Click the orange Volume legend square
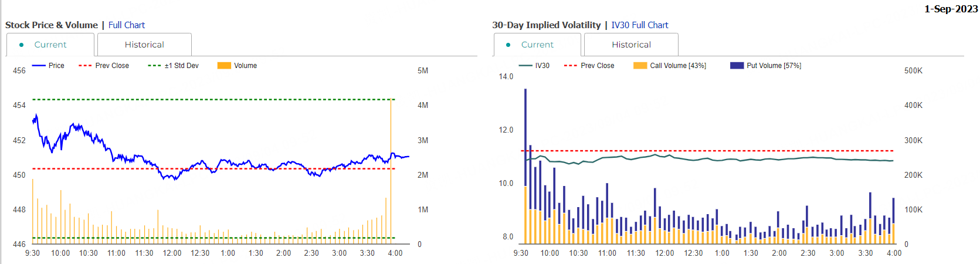 click(x=224, y=66)
